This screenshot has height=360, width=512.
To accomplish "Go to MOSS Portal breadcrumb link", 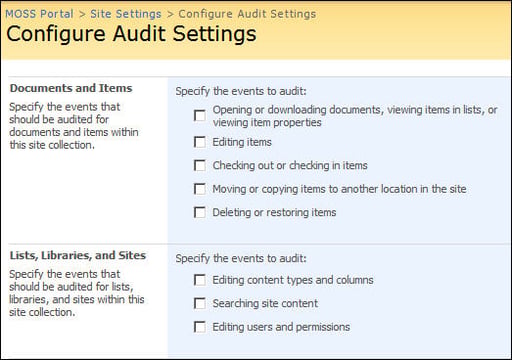I will (39, 14).
